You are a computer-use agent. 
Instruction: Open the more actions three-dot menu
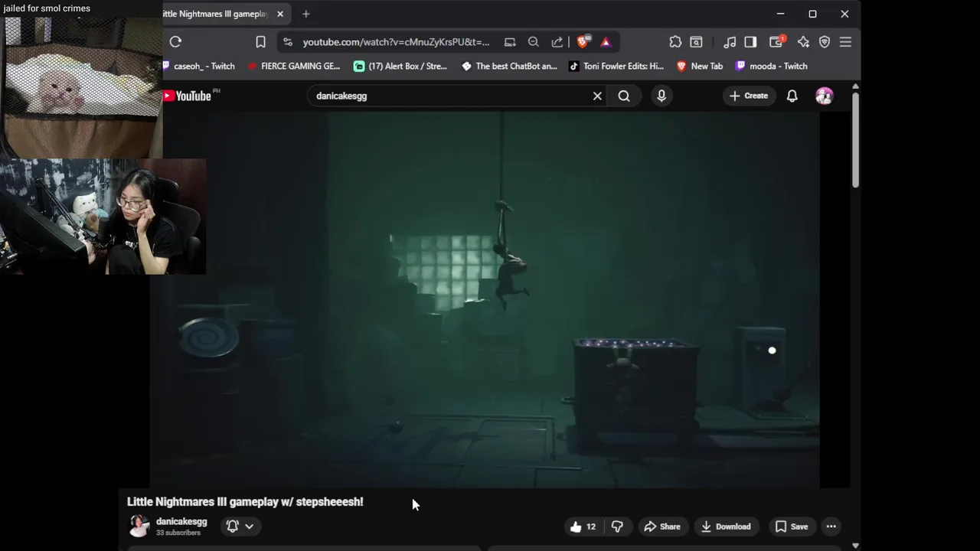831,527
